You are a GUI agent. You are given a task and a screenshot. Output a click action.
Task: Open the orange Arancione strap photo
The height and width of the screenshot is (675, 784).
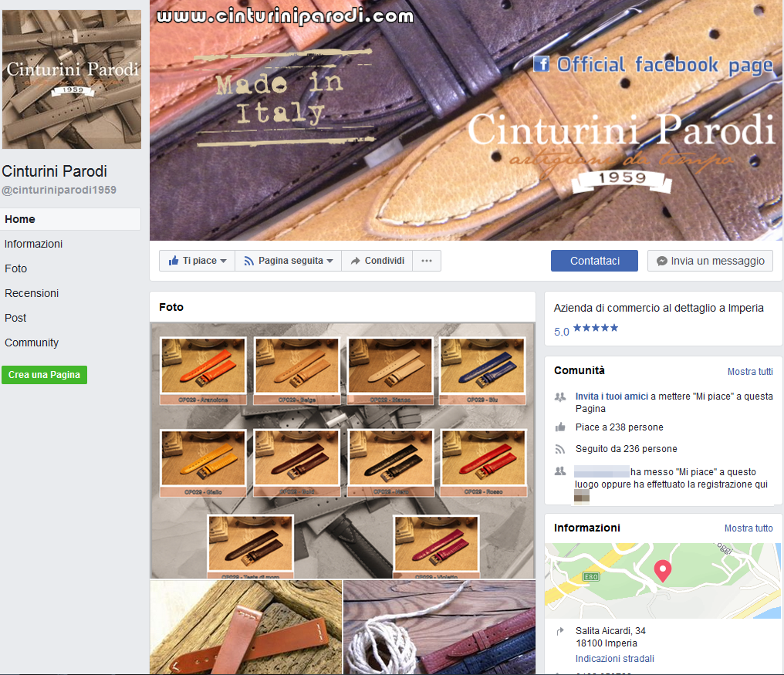[203, 370]
